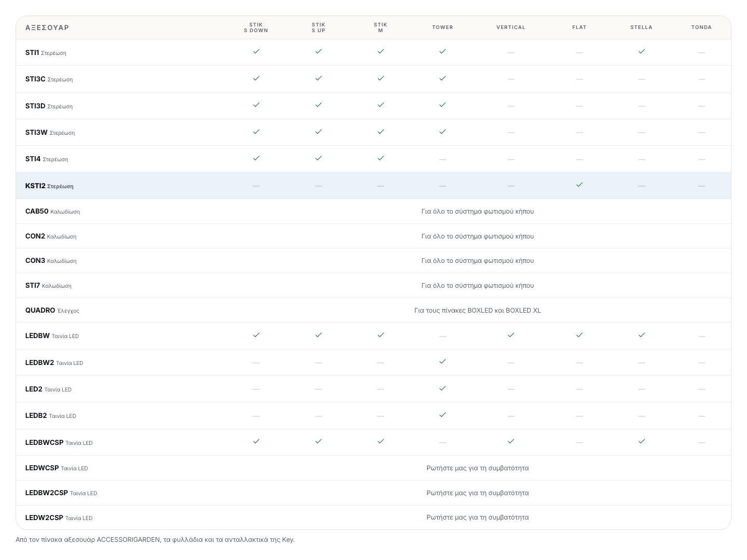Viewport: 747px width, 560px height.
Task: Click the STI1 checkmark under STIK S DOWN
Action: [x=256, y=51]
